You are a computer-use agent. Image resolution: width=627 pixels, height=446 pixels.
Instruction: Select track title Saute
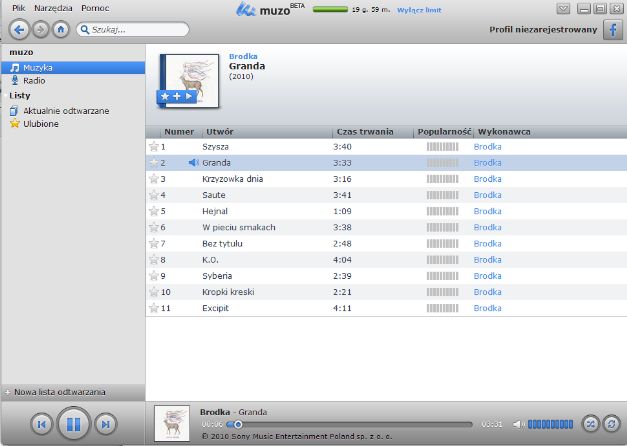214,195
